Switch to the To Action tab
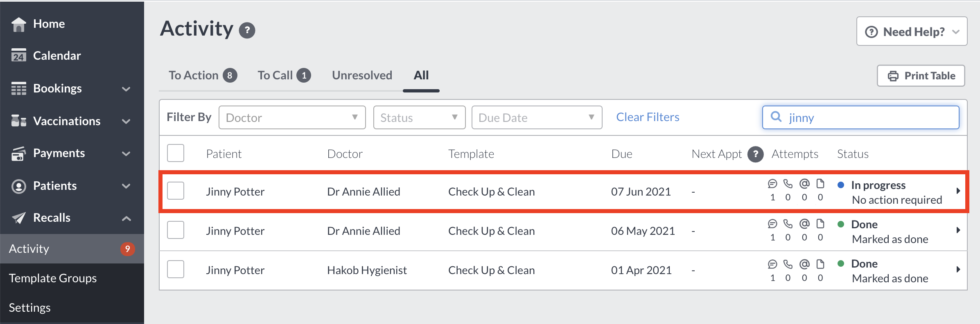980x324 pixels. click(x=203, y=75)
